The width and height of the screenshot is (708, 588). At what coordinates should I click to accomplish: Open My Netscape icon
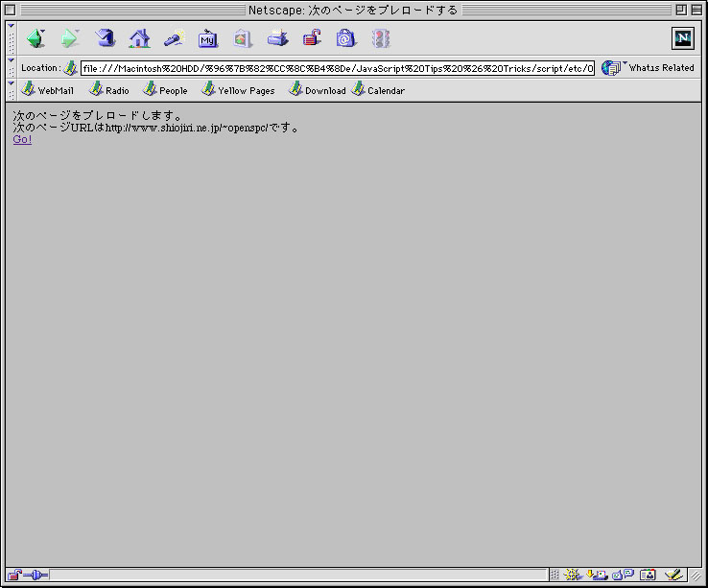pos(208,38)
